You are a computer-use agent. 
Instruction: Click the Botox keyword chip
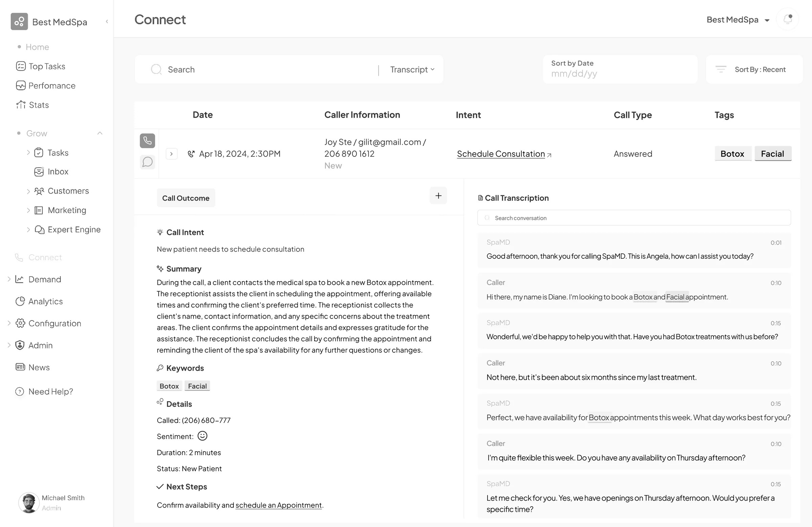point(169,386)
